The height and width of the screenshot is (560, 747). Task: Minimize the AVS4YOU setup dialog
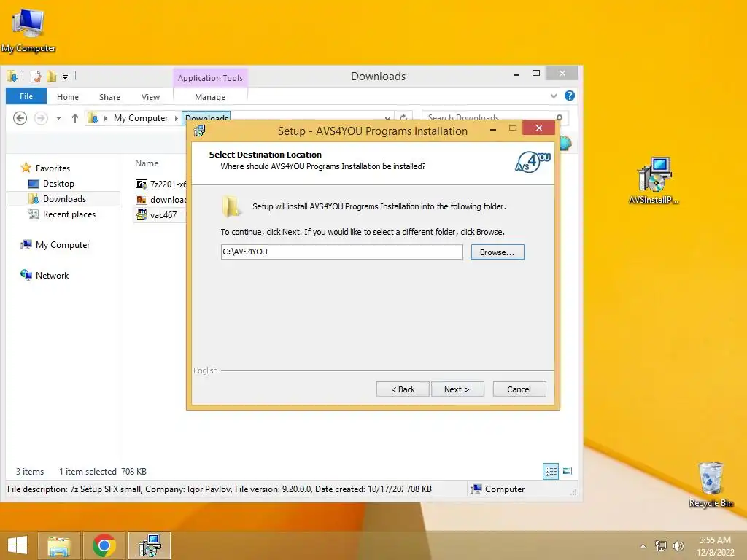pos(493,129)
